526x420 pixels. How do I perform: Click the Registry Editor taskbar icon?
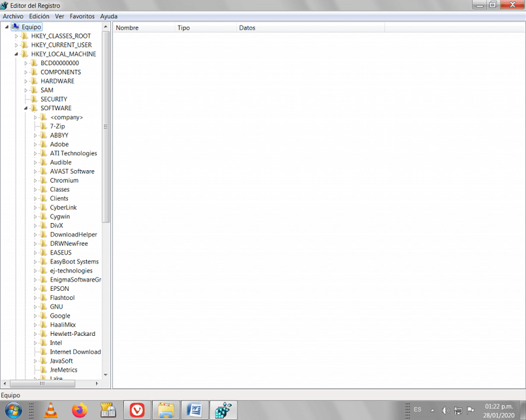tap(223, 410)
